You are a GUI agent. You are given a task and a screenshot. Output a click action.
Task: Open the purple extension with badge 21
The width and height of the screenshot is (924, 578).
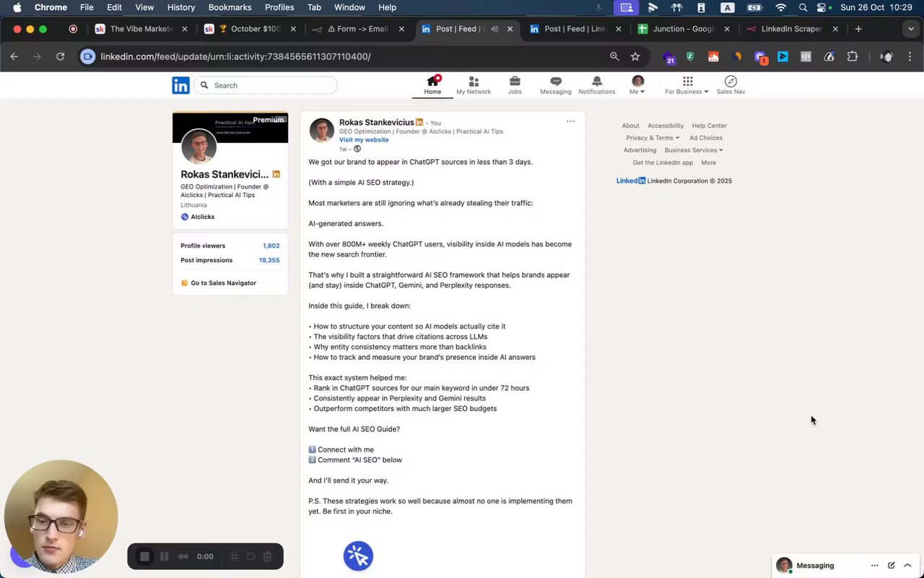point(669,57)
